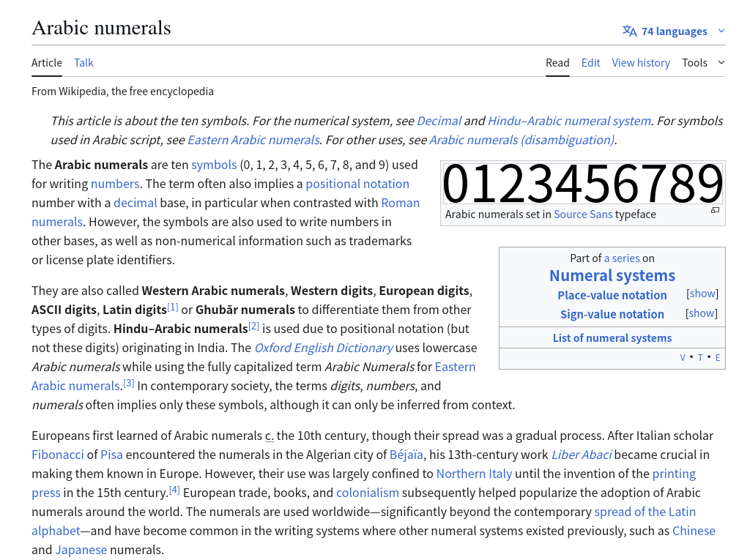Open the Source Sans typeface link
The image size is (739, 560).
pyautogui.click(x=582, y=214)
